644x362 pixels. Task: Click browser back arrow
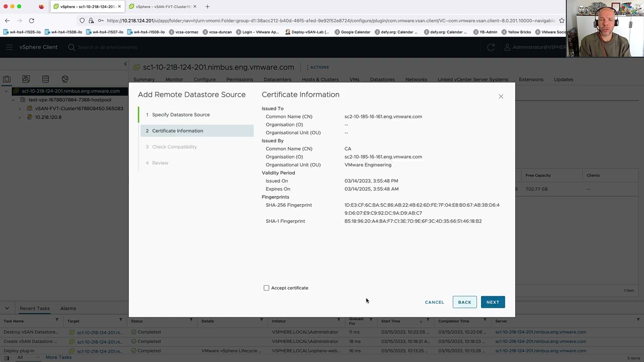pyautogui.click(x=7, y=21)
